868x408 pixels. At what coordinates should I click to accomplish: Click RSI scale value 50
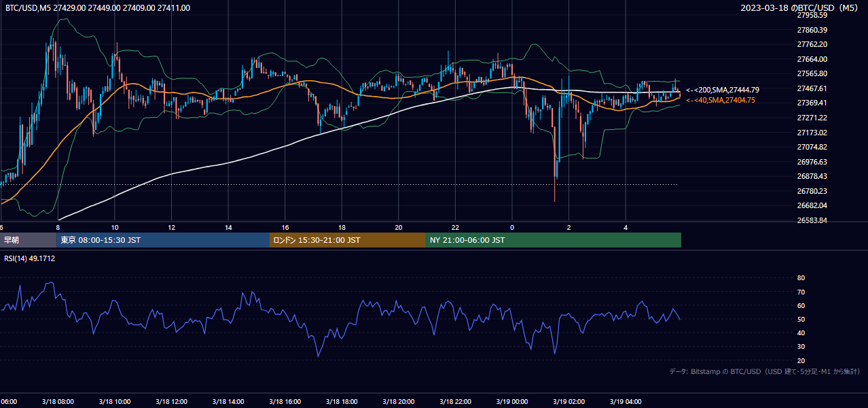[x=801, y=319]
